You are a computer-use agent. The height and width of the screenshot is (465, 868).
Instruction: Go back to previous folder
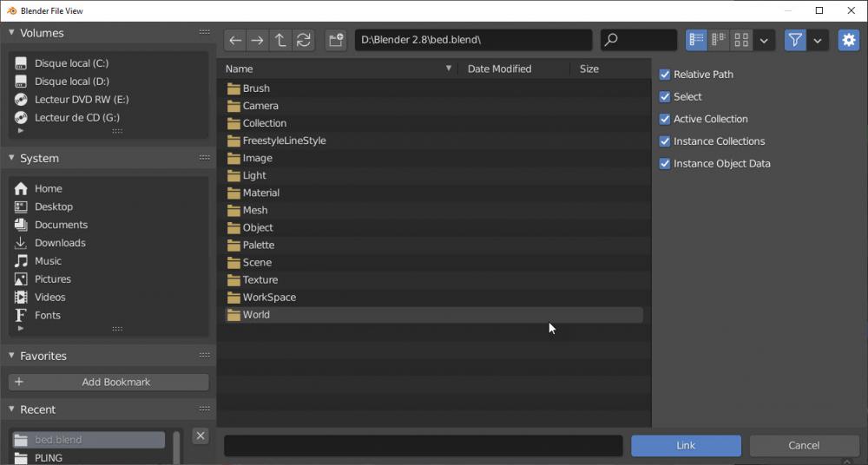(235, 40)
